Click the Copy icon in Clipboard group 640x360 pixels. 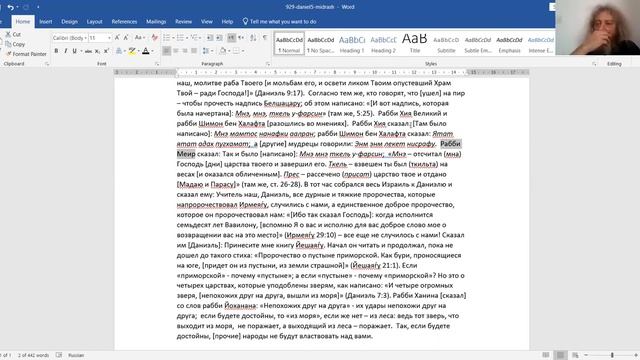(8, 44)
